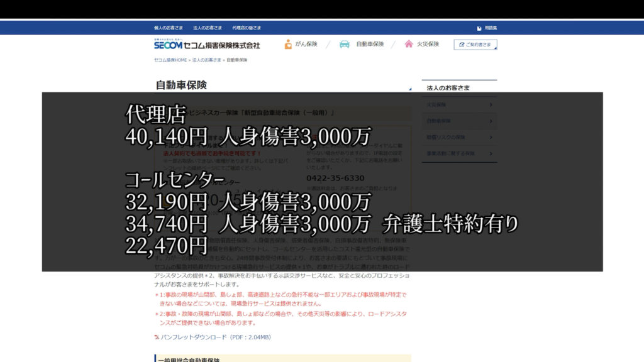This screenshot has width=644, height=362.
Task: Expand the 自動車保険 sidebar chevron
Action: coord(491,121)
